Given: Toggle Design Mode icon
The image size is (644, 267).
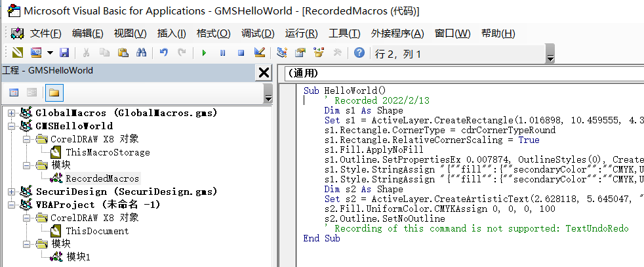Looking at the screenshot, I should tap(260, 52).
